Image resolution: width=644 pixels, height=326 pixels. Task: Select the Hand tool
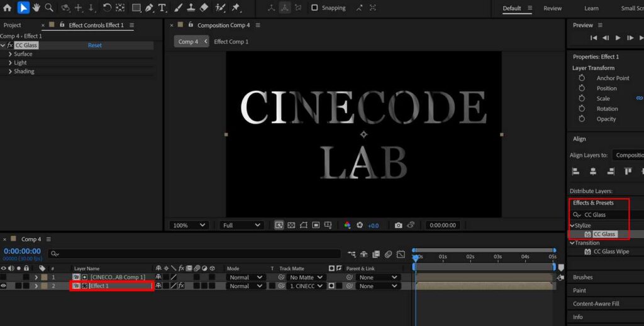click(36, 8)
